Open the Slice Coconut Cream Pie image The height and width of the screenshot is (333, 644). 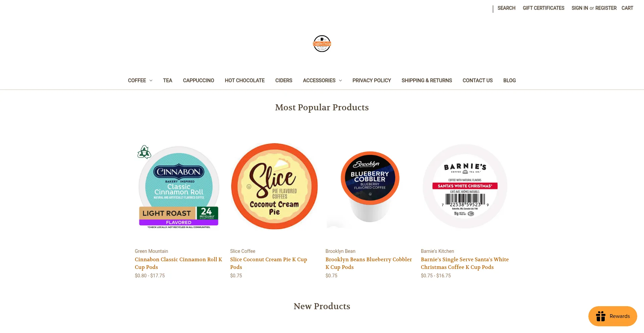point(274,186)
